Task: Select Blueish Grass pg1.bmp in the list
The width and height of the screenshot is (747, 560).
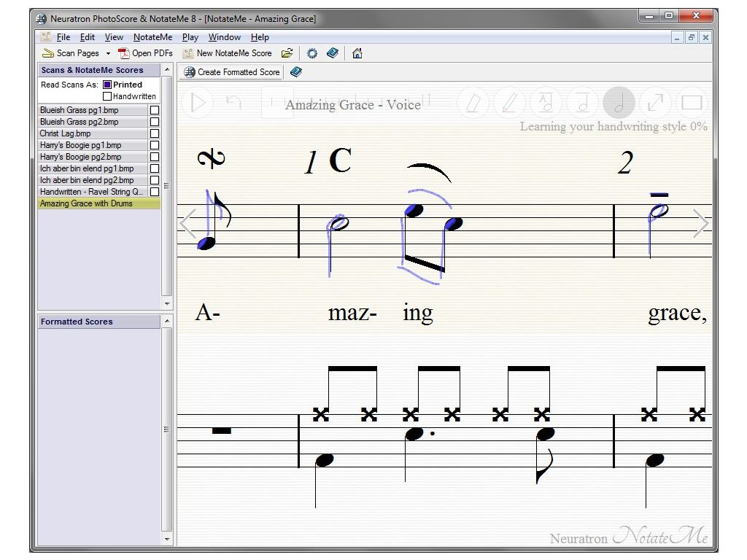Action: click(x=93, y=110)
